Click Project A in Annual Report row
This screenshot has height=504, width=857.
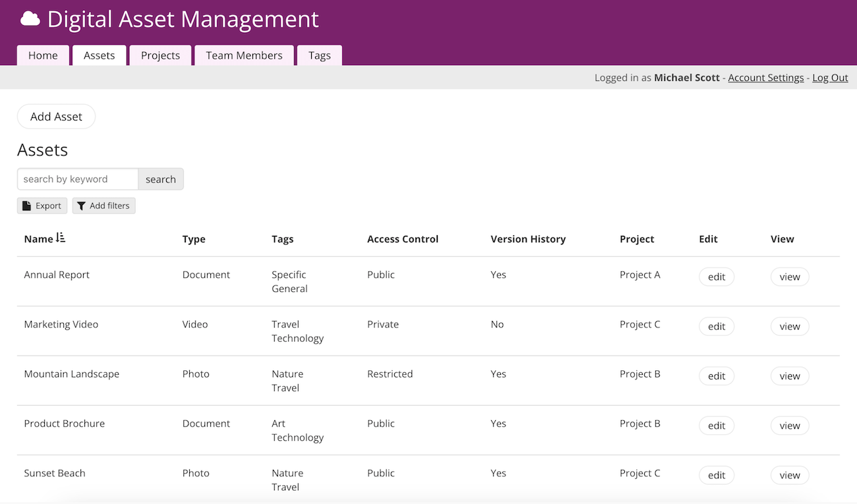tap(640, 275)
